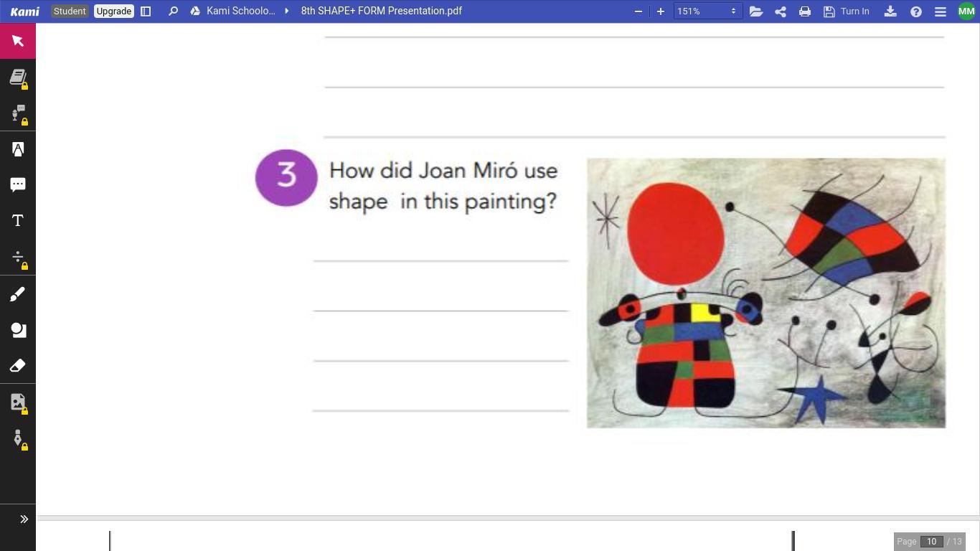980x551 pixels.
Task: Download the document
Action: coord(890,11)
